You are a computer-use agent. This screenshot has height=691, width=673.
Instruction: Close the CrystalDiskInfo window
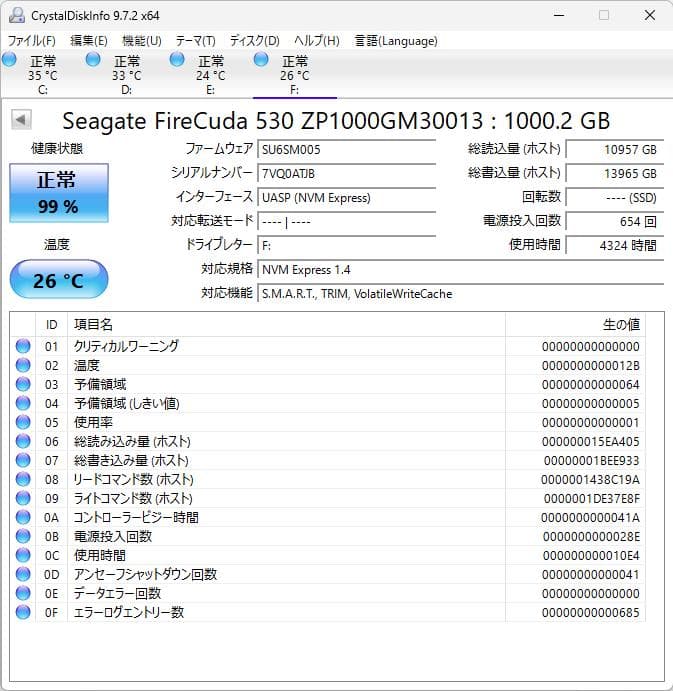pyautogui.click(x=650, y=15)
